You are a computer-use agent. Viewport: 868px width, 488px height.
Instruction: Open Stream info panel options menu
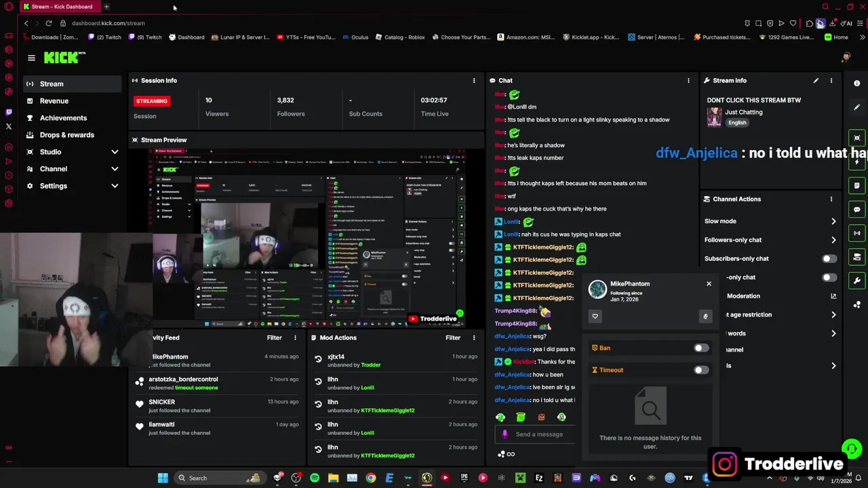[x=831, y=81]
